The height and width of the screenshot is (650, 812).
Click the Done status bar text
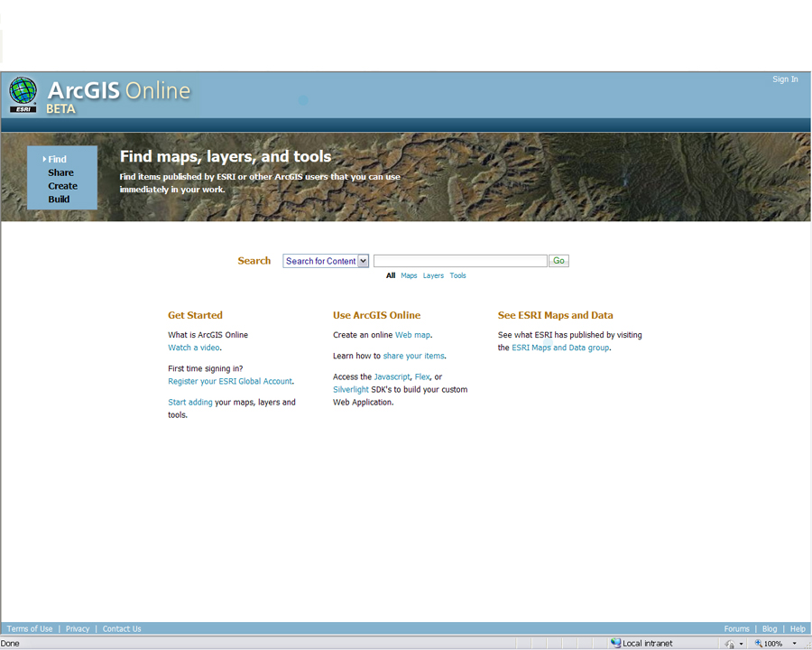coord(10,644)
